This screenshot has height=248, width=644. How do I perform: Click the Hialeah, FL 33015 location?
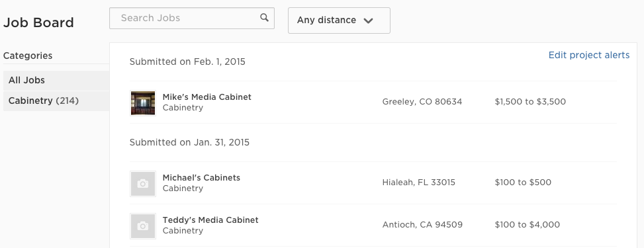(x=418, y=183)
